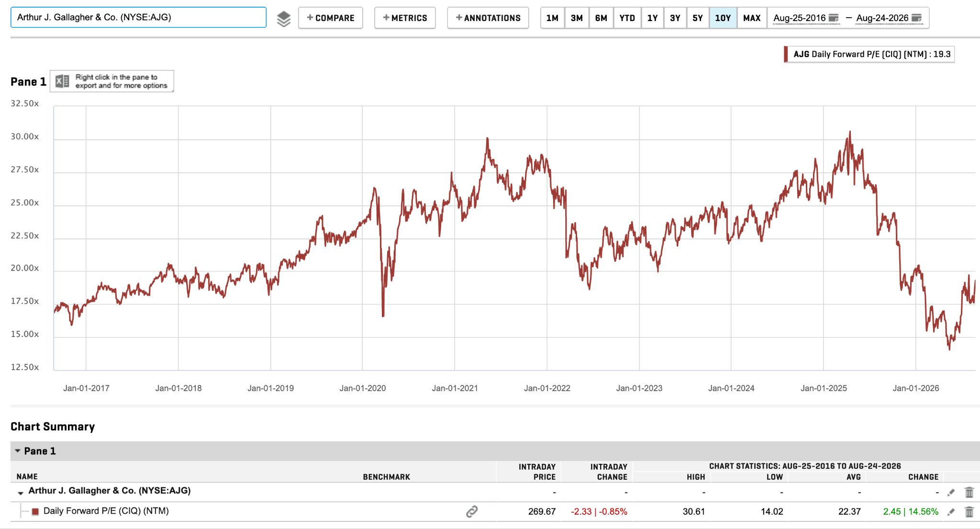Select the 3M time range

point(577,18)
